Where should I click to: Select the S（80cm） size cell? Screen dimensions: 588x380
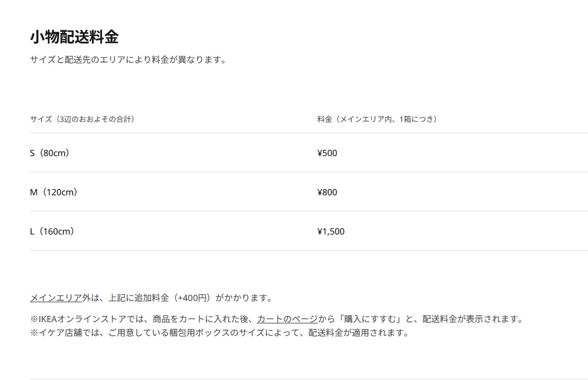(50, 153)
